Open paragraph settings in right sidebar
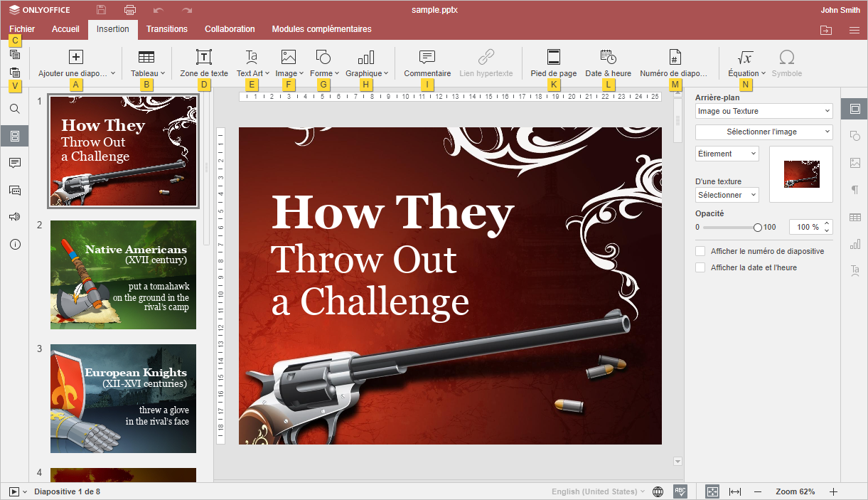The height and width of the screenshot is (500, 868). [x=854, y=190]
